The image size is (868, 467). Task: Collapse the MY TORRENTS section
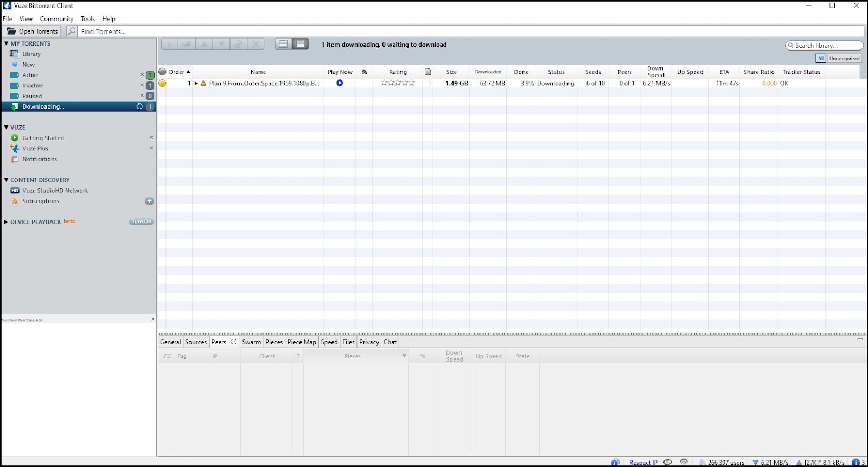7,43
